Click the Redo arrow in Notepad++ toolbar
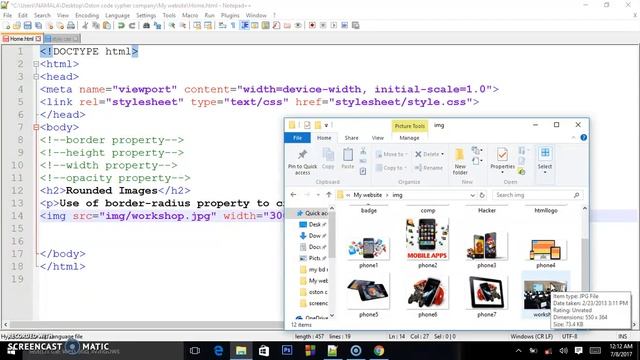 (x=132, y=25)
